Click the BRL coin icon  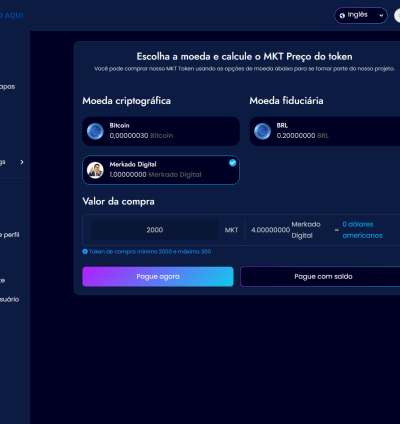[262, 131]
